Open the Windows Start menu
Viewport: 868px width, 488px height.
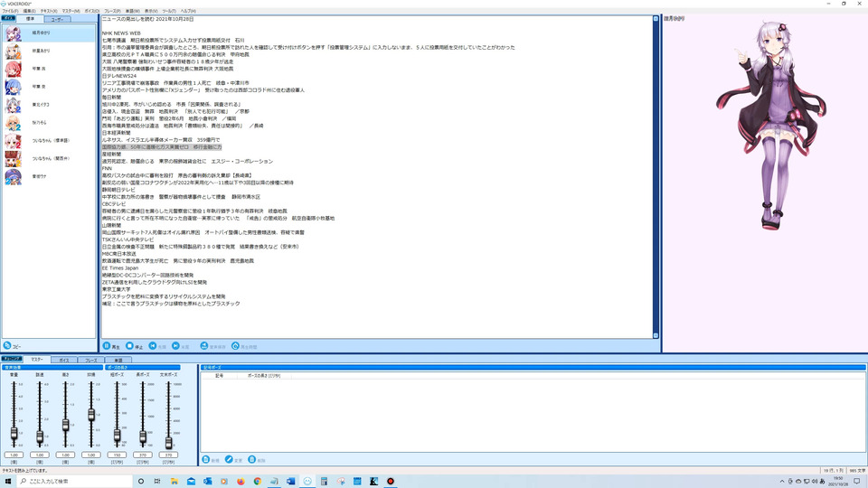[8, 482]
